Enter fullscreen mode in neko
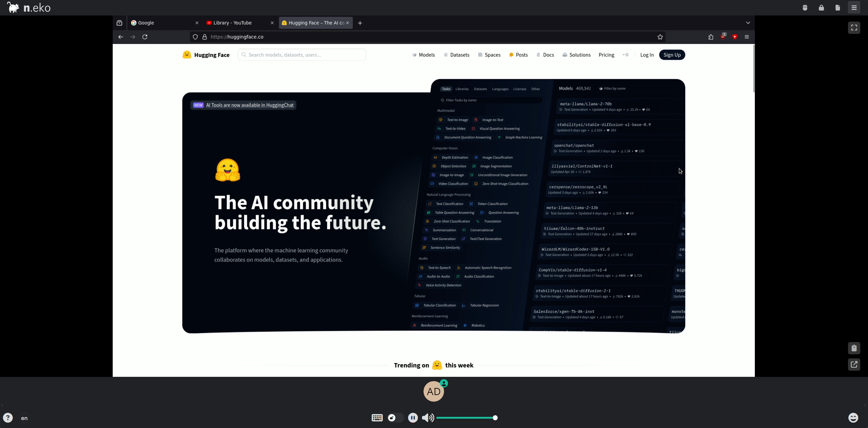This screenshot has width=868, height=428. 854,28
